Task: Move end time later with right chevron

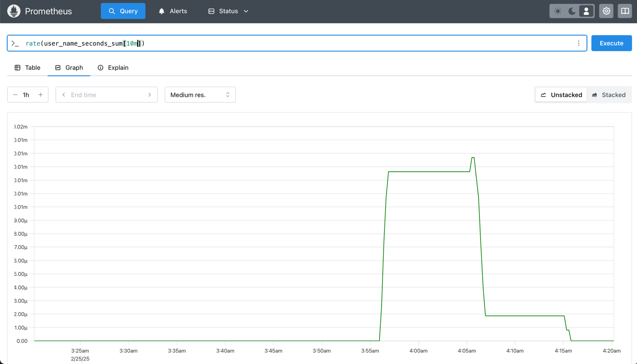Action: (150, 95)
